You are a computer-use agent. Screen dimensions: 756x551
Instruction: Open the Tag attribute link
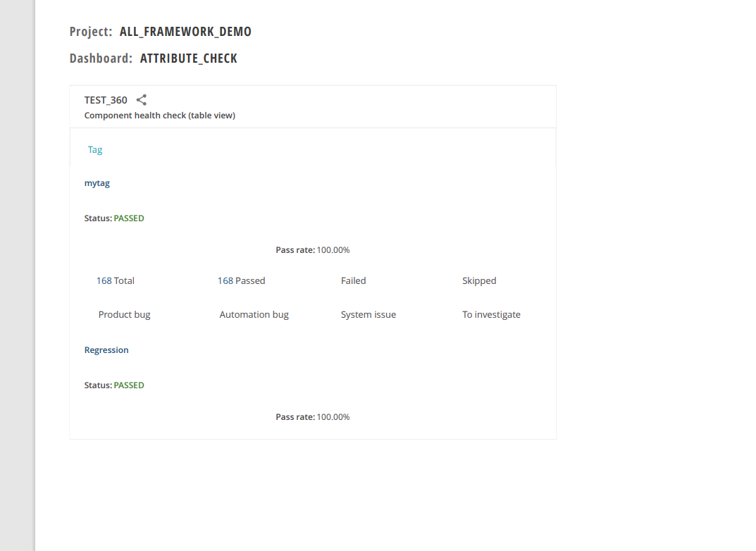[x=94, y=149]
